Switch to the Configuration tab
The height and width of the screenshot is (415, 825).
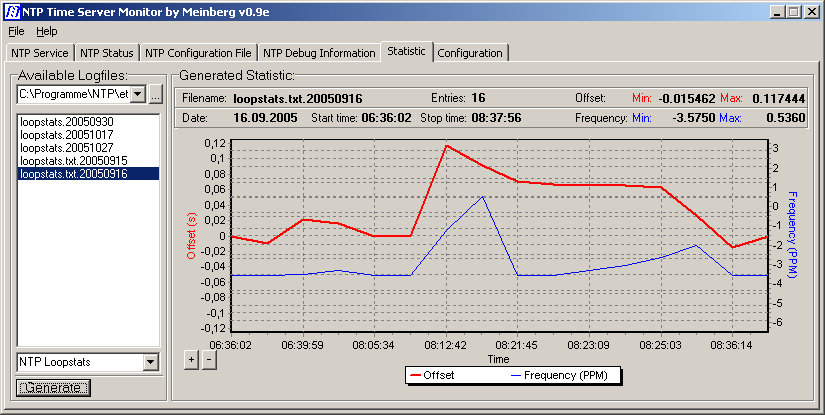tap(470, 53)
